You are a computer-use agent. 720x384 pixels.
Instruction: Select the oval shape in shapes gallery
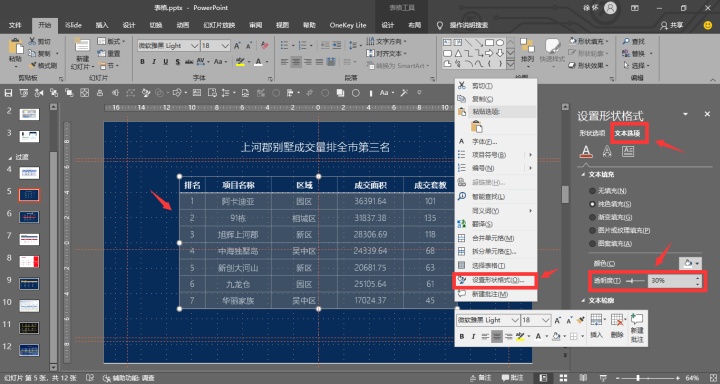point(500,43)
